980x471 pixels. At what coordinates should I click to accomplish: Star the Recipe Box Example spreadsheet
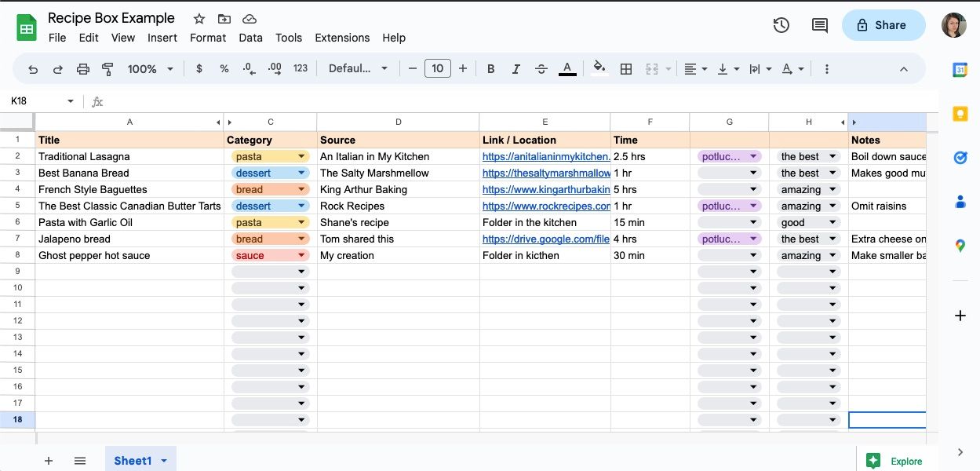(199, 17)
